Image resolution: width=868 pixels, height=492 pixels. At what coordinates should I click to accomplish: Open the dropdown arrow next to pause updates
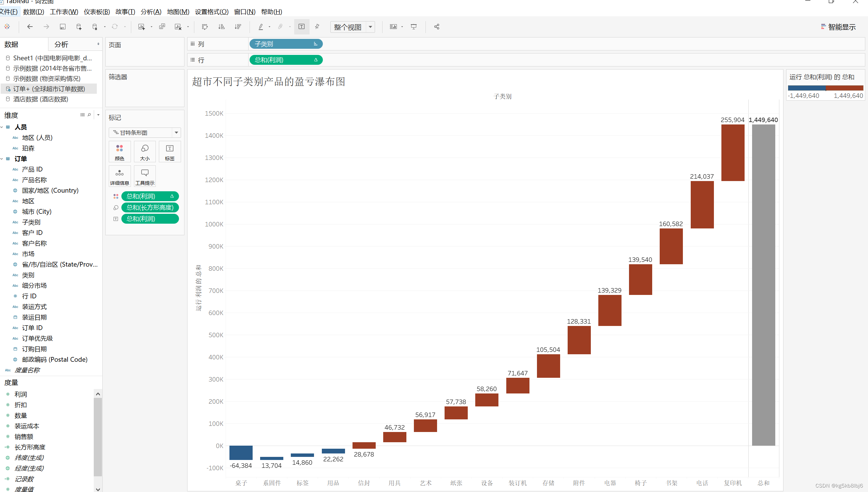point(105,27)
